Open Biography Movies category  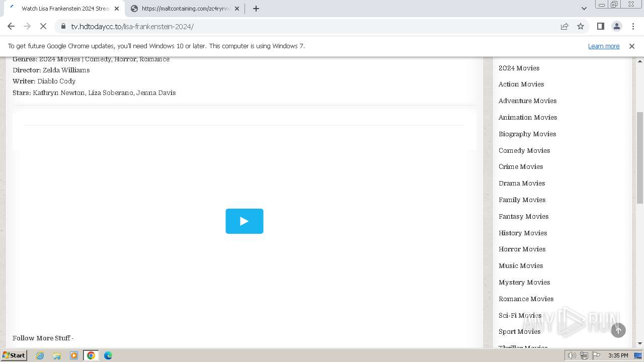(527, 134)
